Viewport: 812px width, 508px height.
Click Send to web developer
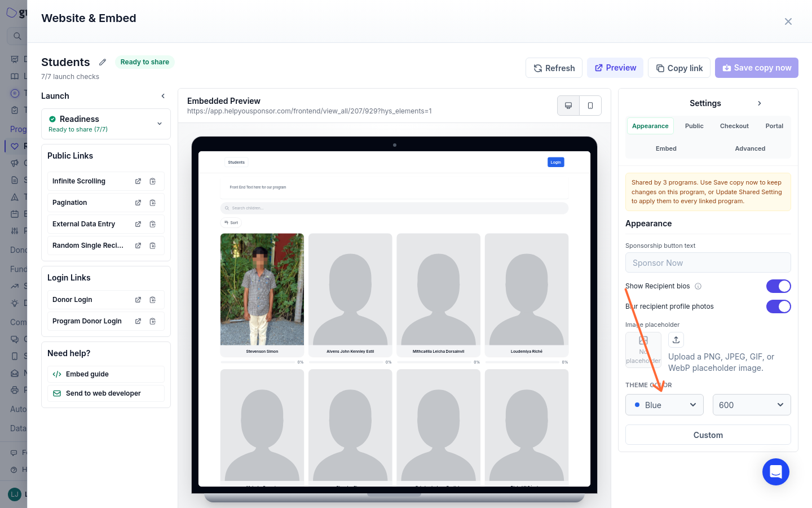106,393
